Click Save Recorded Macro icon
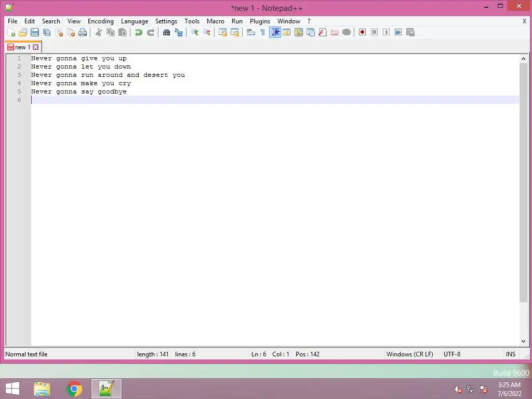This screenshot has width=532, height=399. 410,32
